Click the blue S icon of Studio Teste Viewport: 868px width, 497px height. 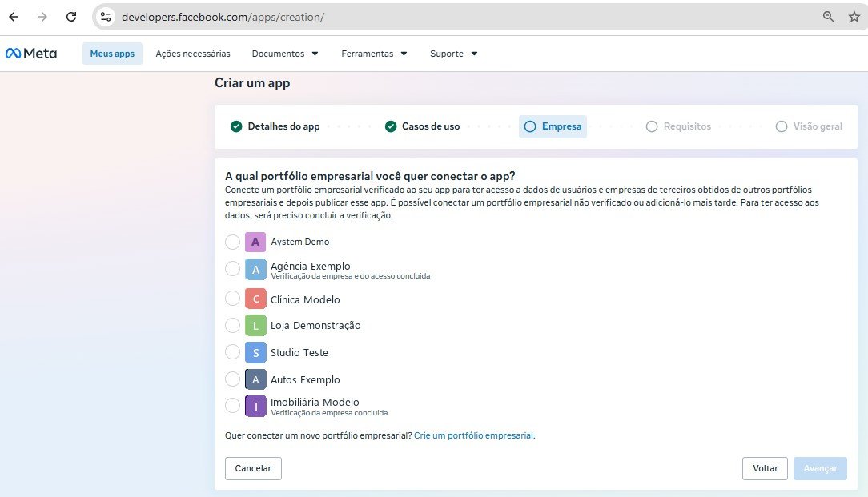pos(255,353)
